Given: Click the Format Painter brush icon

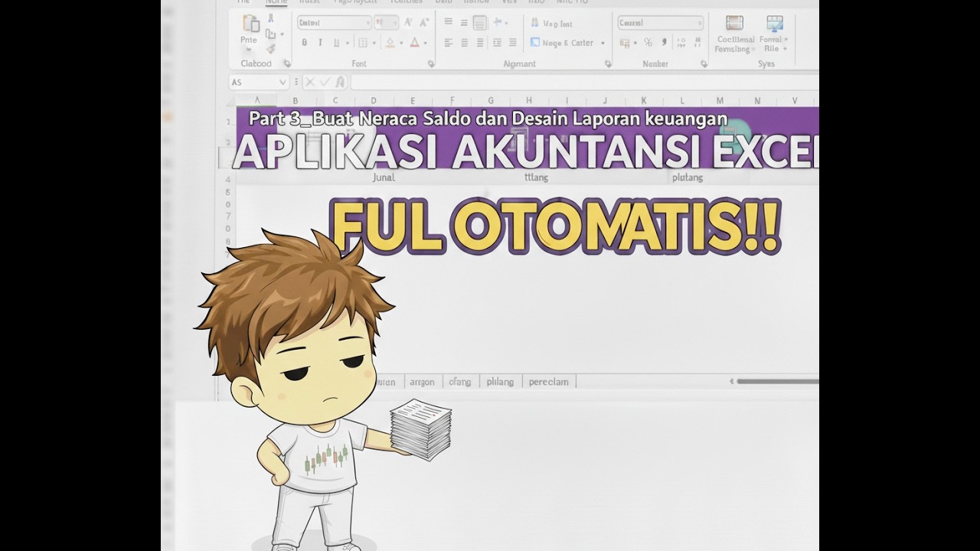Looking at the screenshot, I should coord(271,49).
